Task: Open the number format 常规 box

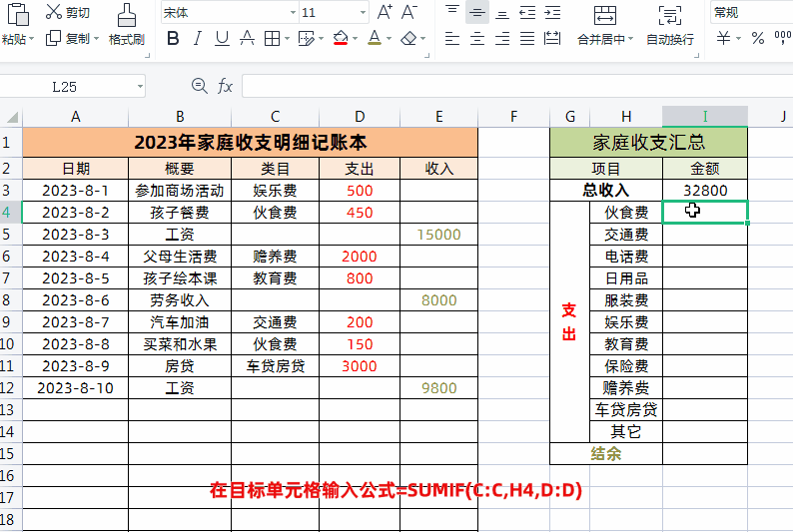Action: pyautogui.click(x=751, y=13)
